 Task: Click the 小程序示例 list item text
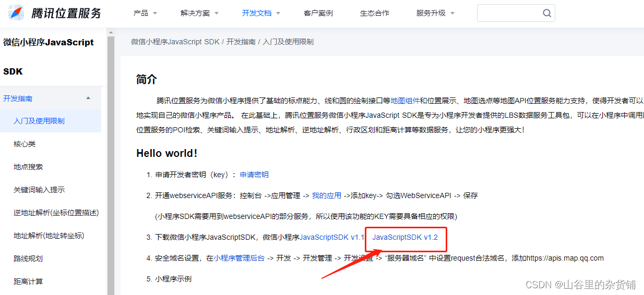point(173,279)
